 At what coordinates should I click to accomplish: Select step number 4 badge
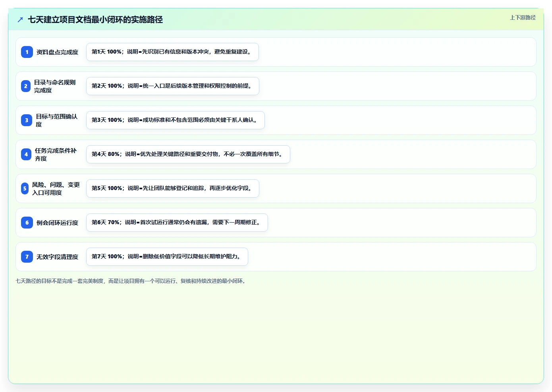coord(26,154)
